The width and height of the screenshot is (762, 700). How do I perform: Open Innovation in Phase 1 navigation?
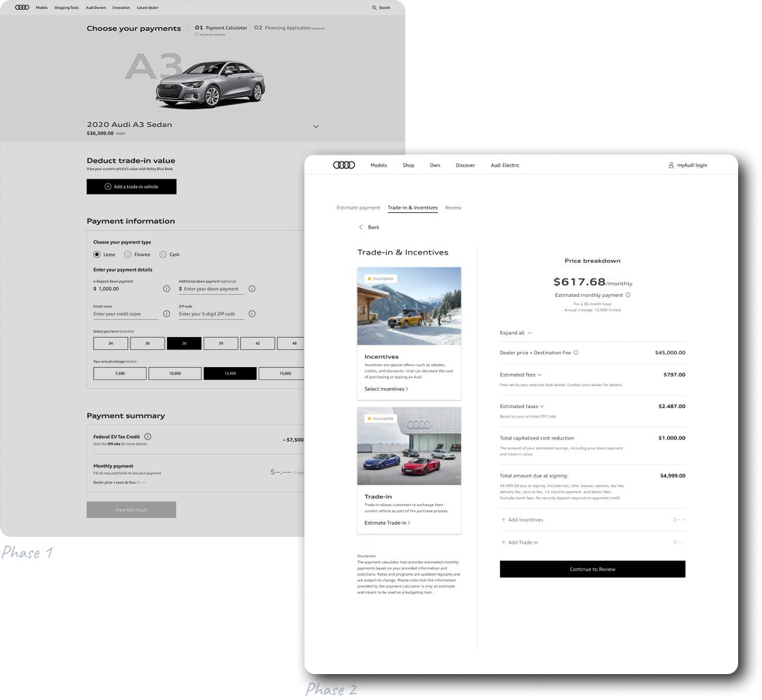pos(121,8)
